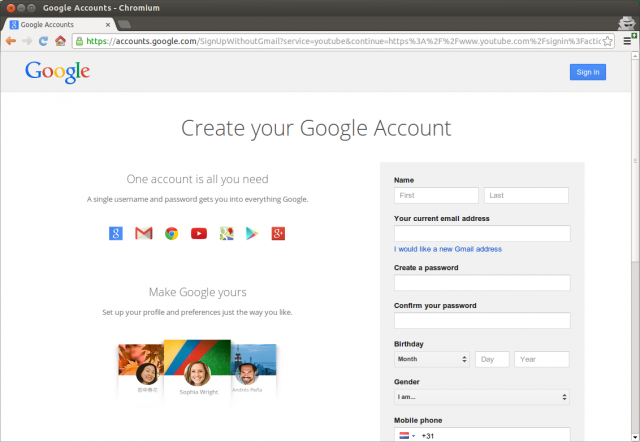Image resolution: width=640 pixels, height=442 pixels.
Task: Click the 'Your current email address' label
Action: coord(442,218)
